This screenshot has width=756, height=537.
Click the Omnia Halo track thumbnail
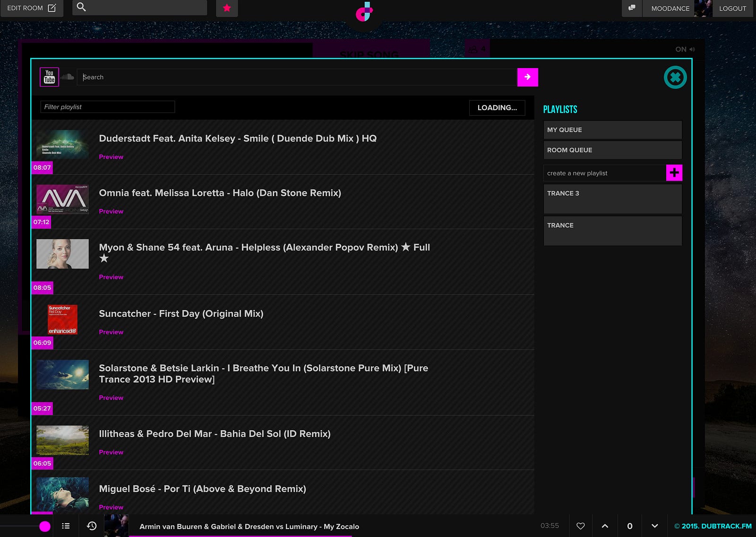point(62,199)
